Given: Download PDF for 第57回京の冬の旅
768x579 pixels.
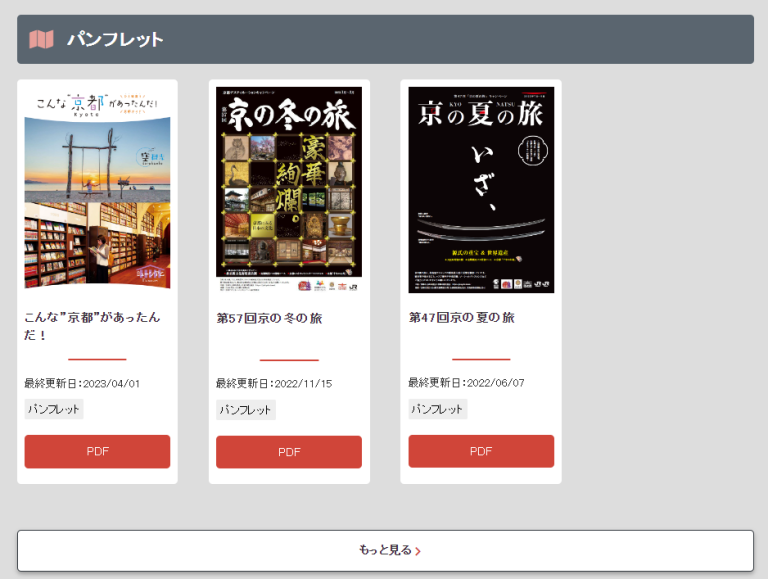Looking at the screenshot, I should [289, 452].
